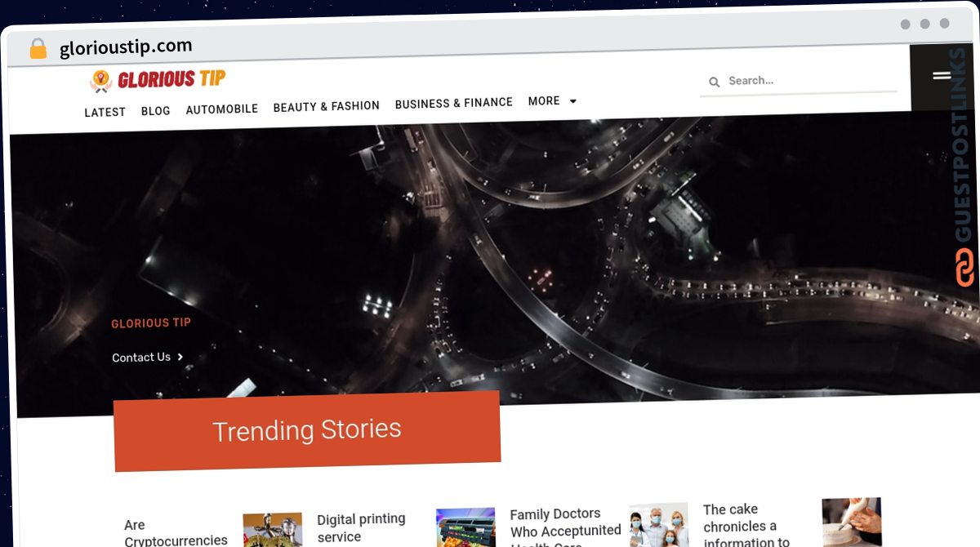The width and height of the screenshot is (980, 547).
Task: Go to the BLOG menu item
Action: click(156, 110)
